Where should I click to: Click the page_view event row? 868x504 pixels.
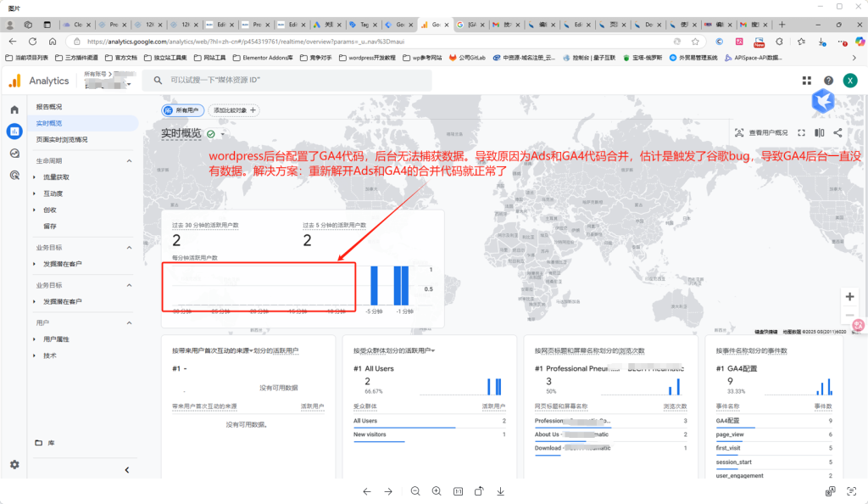tap(774, 434)
